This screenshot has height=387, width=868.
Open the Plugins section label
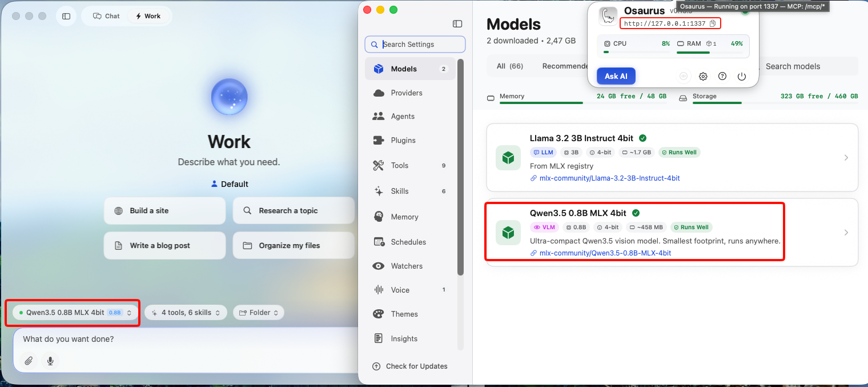pyautogui.click(x=403, y=140)
